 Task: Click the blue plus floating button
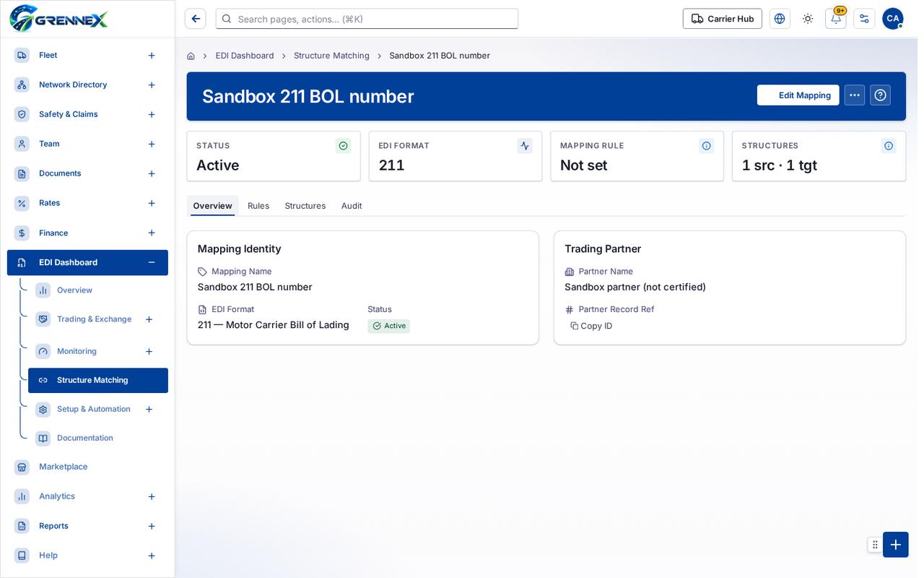click(x=896, y=545)
